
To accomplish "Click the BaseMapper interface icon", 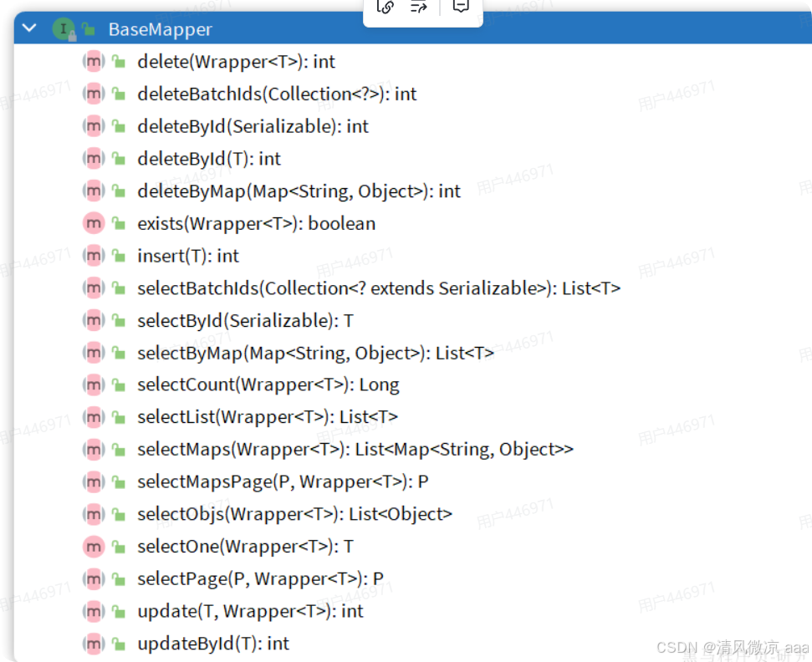I will pyautogui.click(x=64, y=29).
